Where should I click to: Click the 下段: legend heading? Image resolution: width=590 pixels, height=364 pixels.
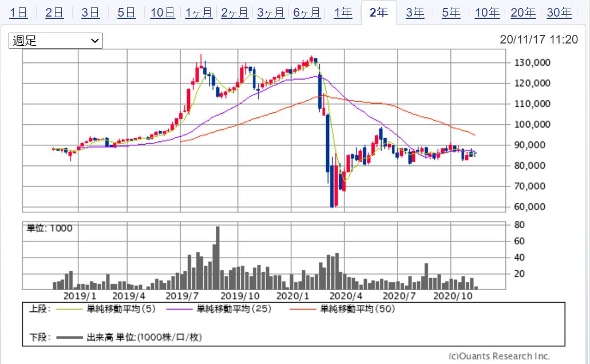click(40, 337)
